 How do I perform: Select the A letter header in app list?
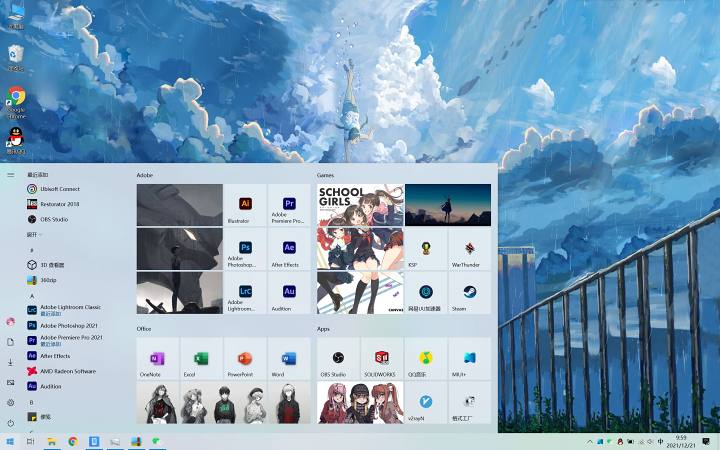(x=32, y=296)
